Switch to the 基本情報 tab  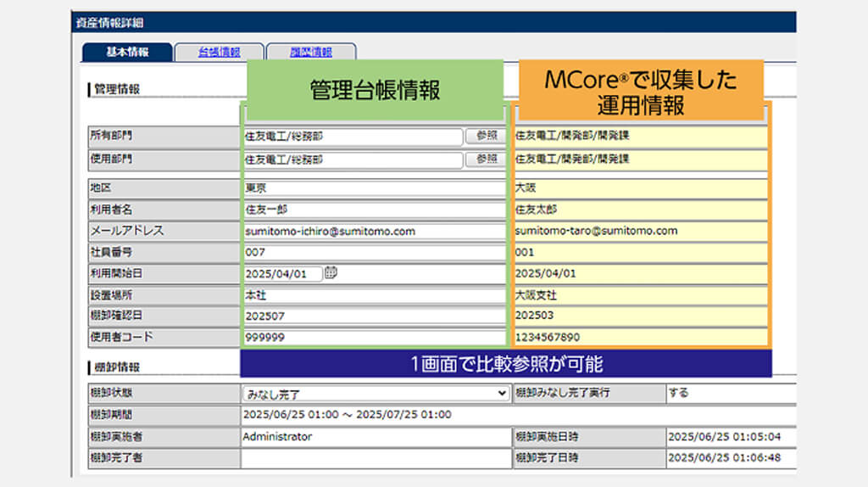click(127, 52)
